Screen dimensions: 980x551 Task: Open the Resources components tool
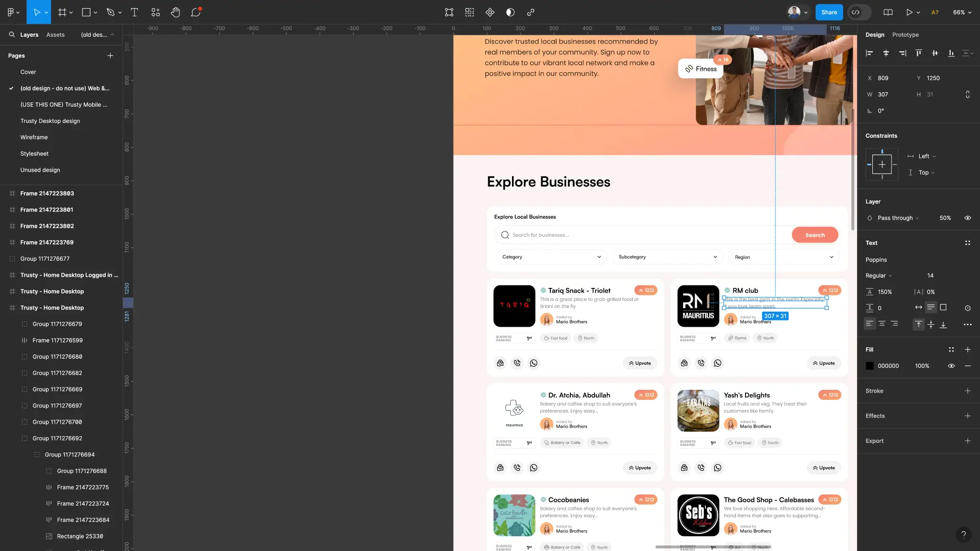point(156,12)
